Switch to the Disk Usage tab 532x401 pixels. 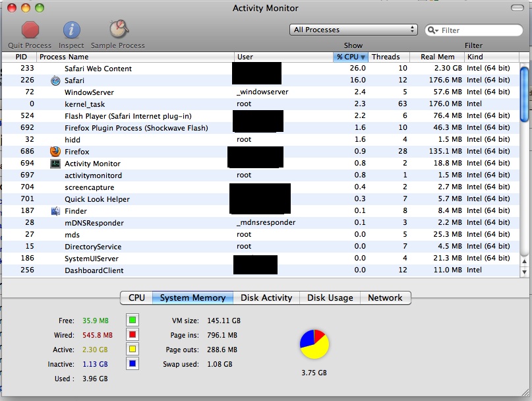pyautogui.click(x=330, y=297)
